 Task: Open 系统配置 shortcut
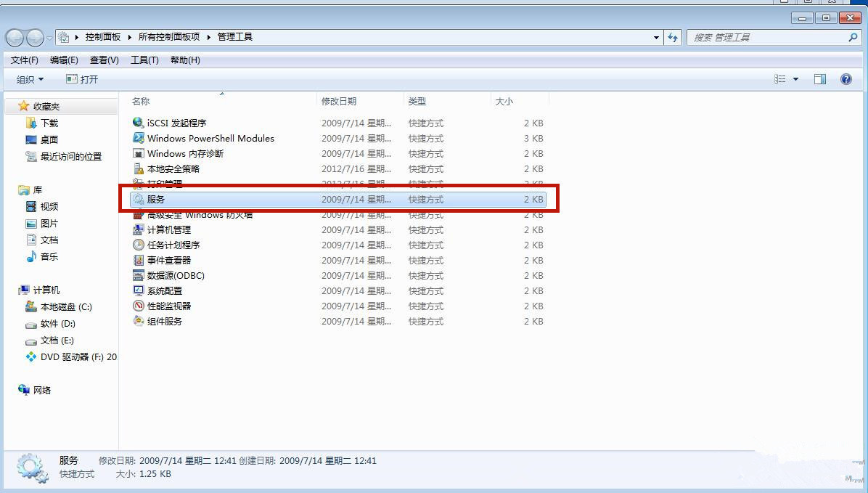click(x=162, y=290)
